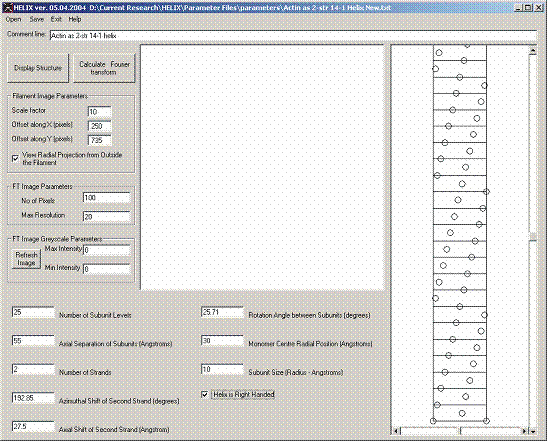Click the Subunit Size radius field

click(222, 370)
